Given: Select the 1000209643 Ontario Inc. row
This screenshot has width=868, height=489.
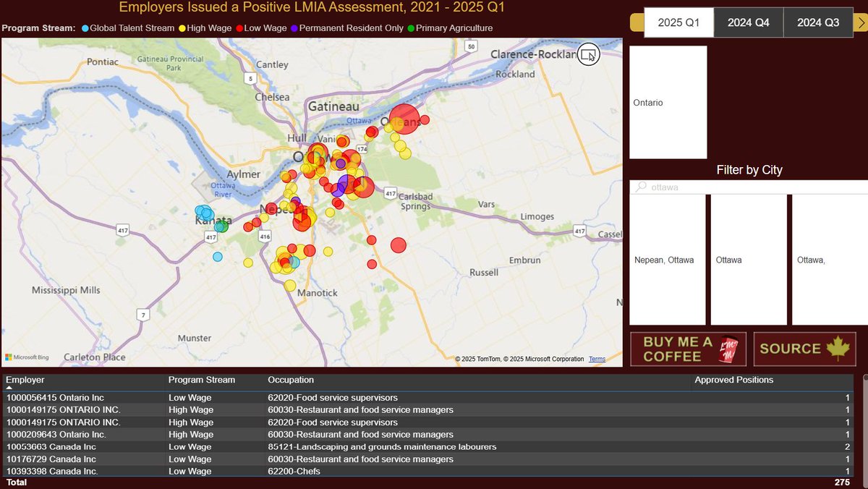Looking at the screenshot, I should (427, 435).
